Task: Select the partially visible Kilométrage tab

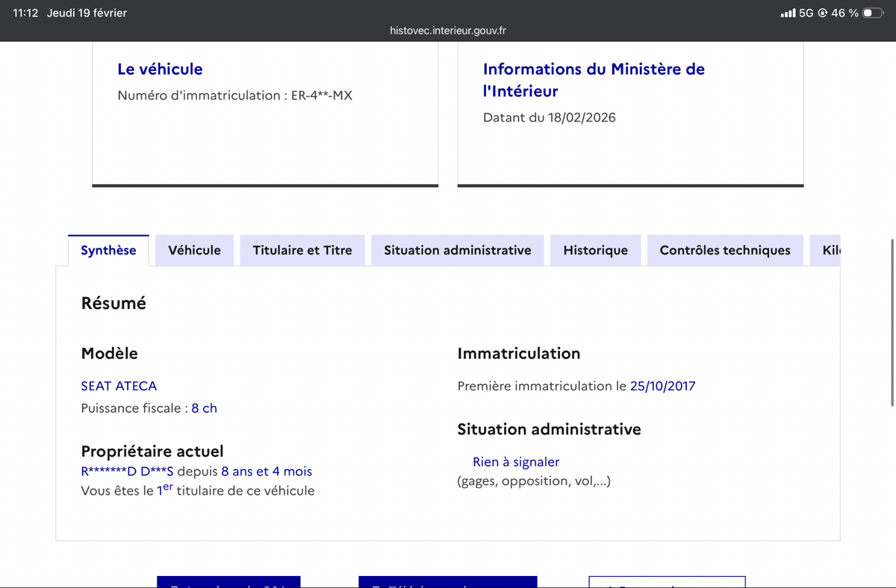Action: point(831,251)
